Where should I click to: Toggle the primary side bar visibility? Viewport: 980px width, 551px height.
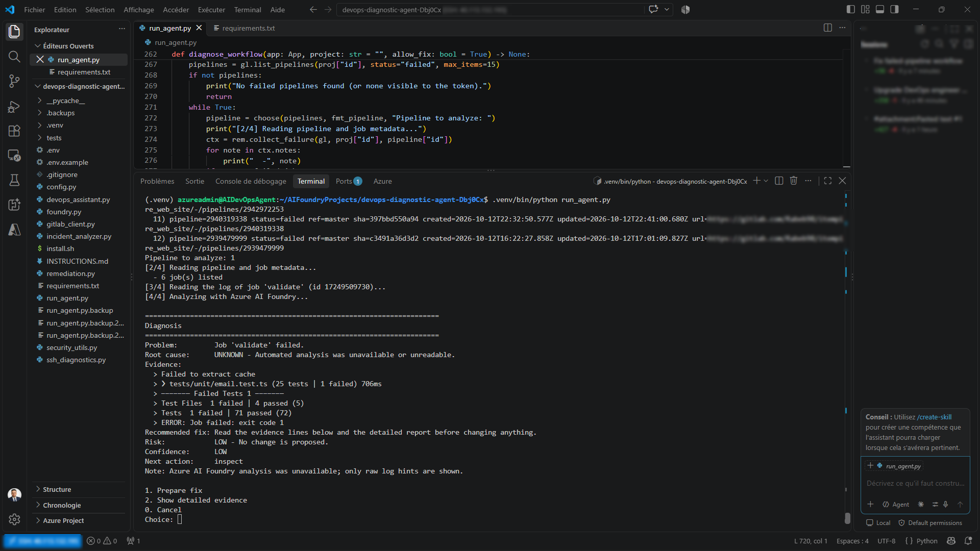point(850,9)
